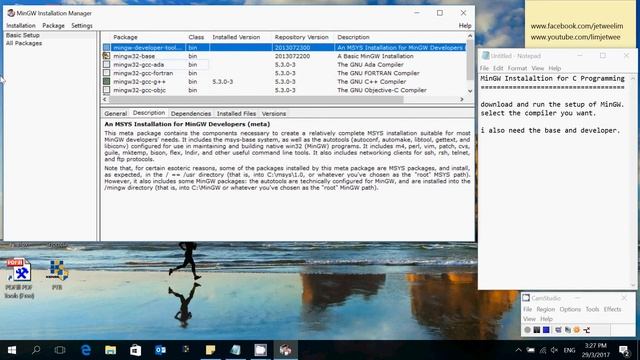Open CamStudio Tools menu
640x360 pixels.
(592, 309)
